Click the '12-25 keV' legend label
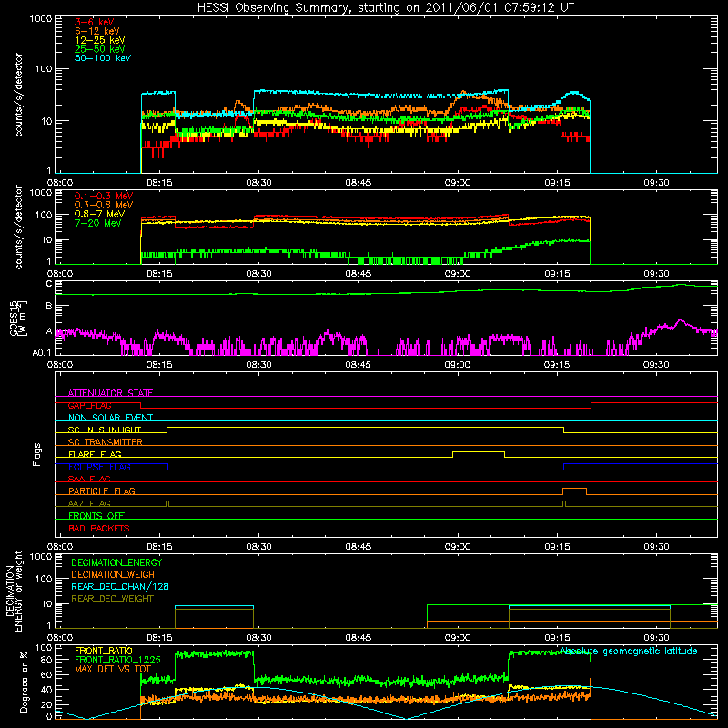This screenshot has width=728, height=728. (100, 40)
